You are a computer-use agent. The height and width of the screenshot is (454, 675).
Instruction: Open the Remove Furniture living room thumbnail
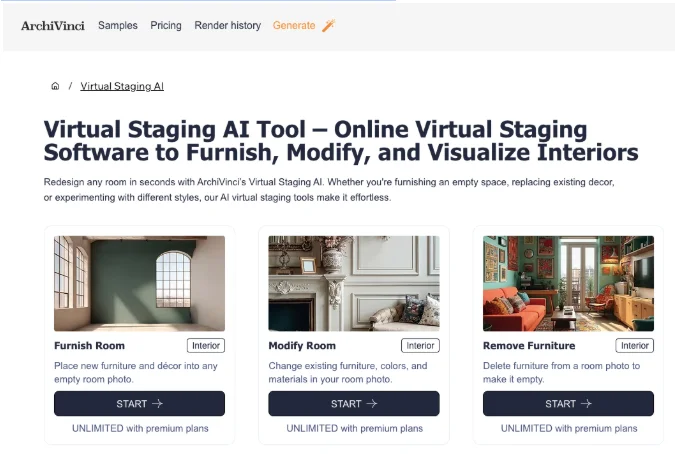568,283
